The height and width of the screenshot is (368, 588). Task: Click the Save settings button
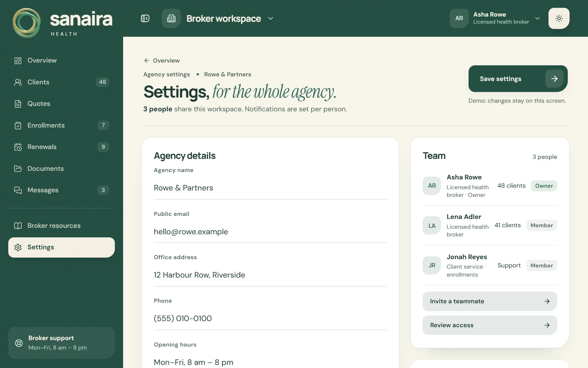[518, 79]
